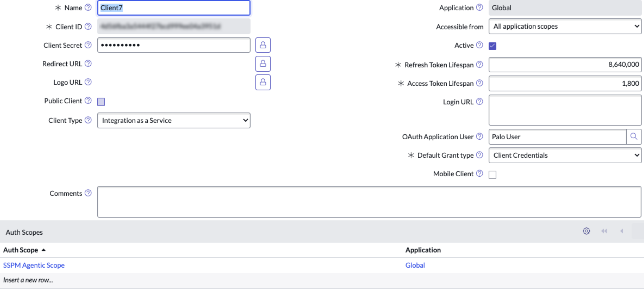Screen dimensions: 644x289
Task: Show help for Refresh Token Lifespan
Action: point(479,65)
